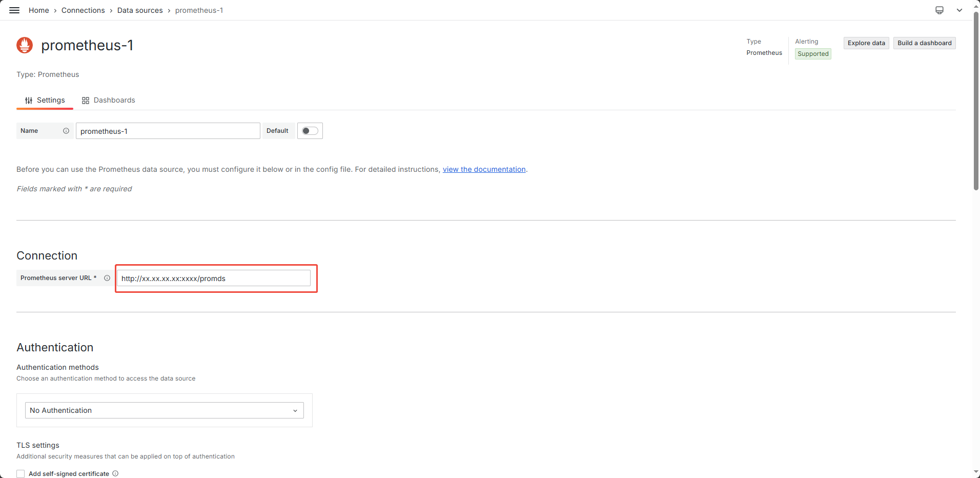Expand the top-right chevron menu
The image size is (980, 478).
tap(959, 10)
